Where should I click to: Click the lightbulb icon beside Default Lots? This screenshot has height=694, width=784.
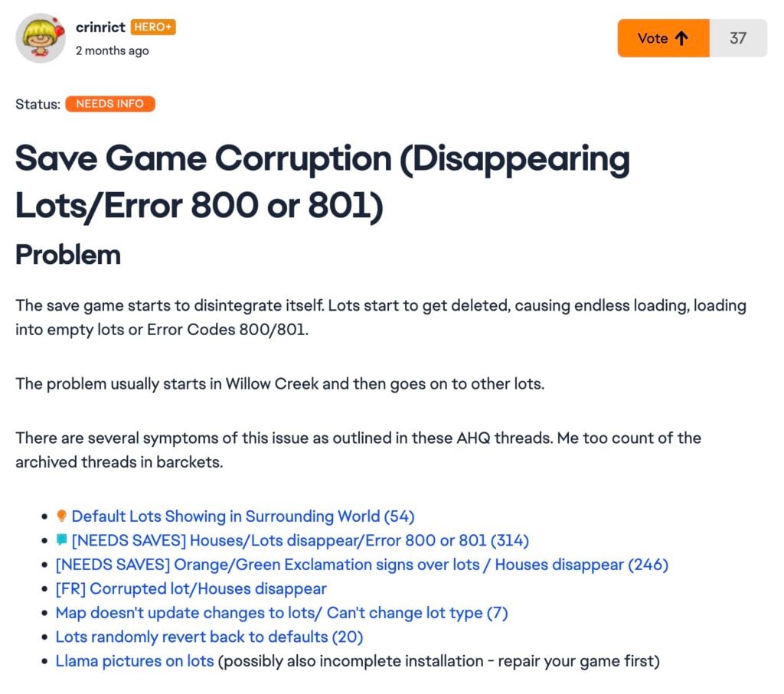pos(62,516)
